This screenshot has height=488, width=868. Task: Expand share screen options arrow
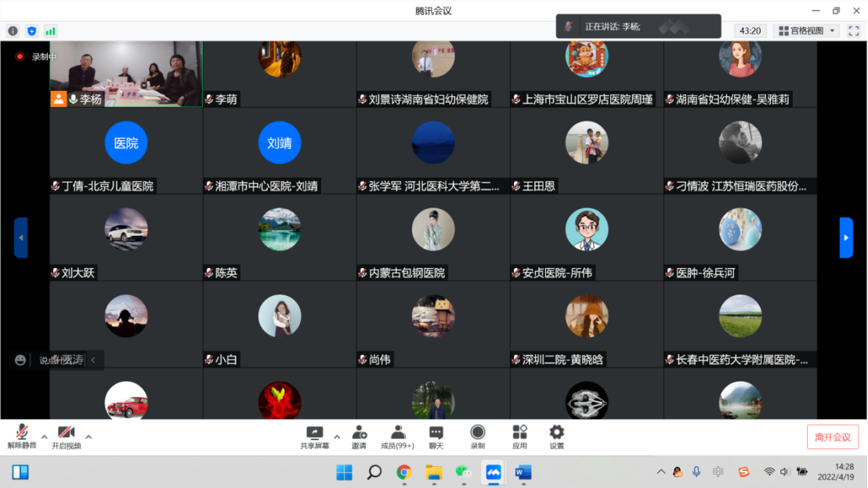coord(337,437)
